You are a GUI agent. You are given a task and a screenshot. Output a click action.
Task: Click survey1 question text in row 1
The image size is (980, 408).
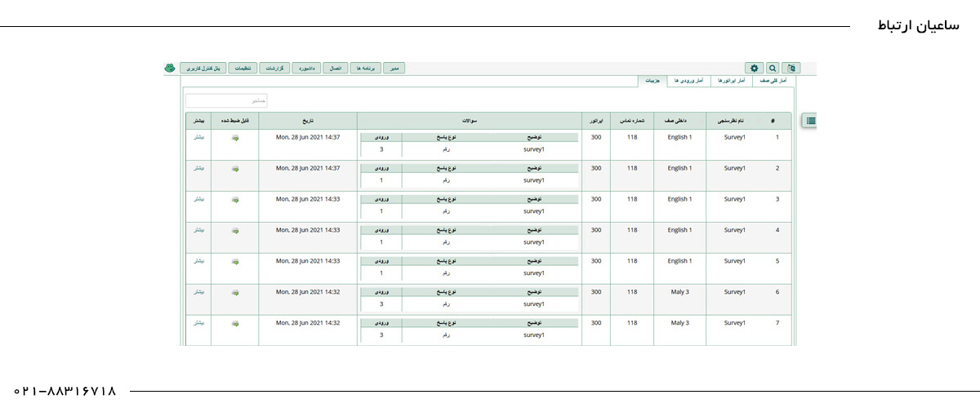pos(533,149)
